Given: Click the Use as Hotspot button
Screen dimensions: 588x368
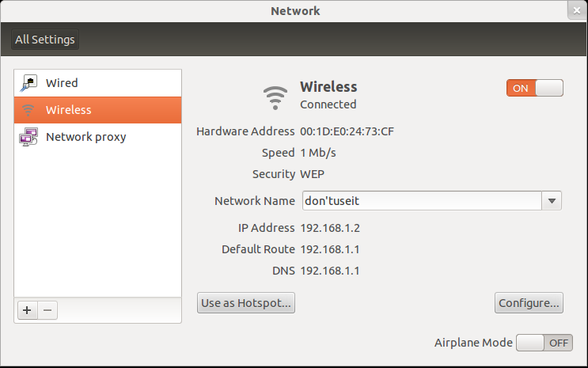Looking at the screenshot, I should (x=246, y=302).
